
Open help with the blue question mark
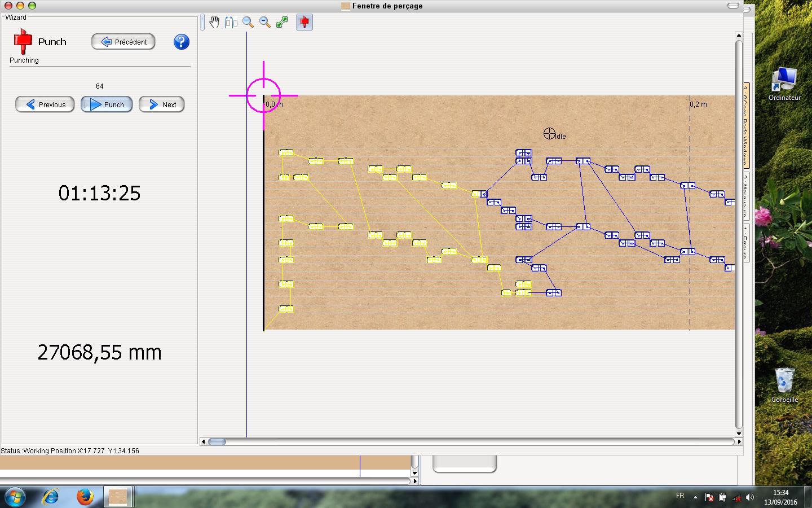pos(181,42)
